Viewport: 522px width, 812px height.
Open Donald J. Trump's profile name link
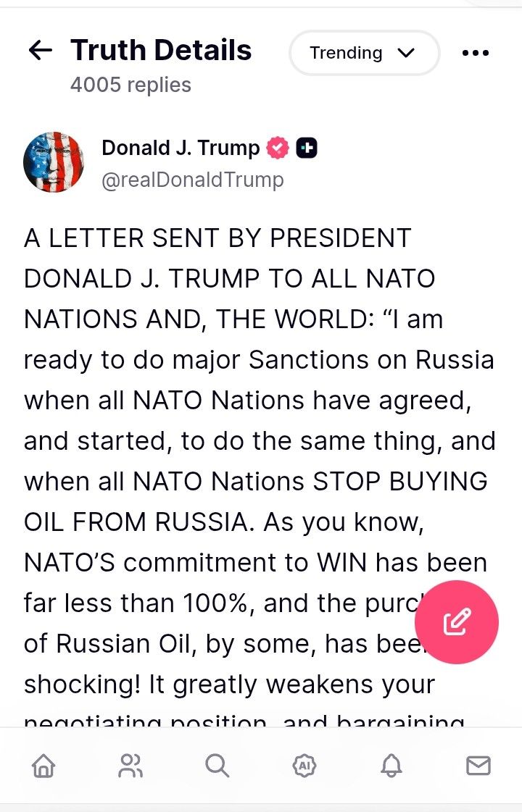[181, 148]
